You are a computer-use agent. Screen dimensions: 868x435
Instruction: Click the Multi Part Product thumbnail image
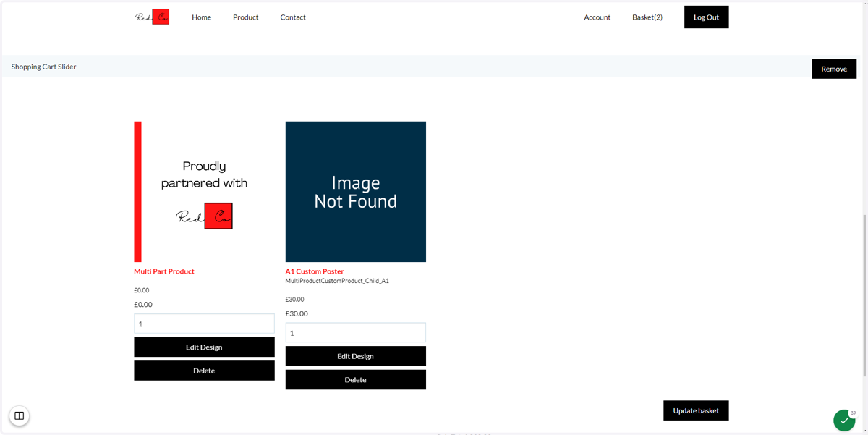click(x=204, y=192)
